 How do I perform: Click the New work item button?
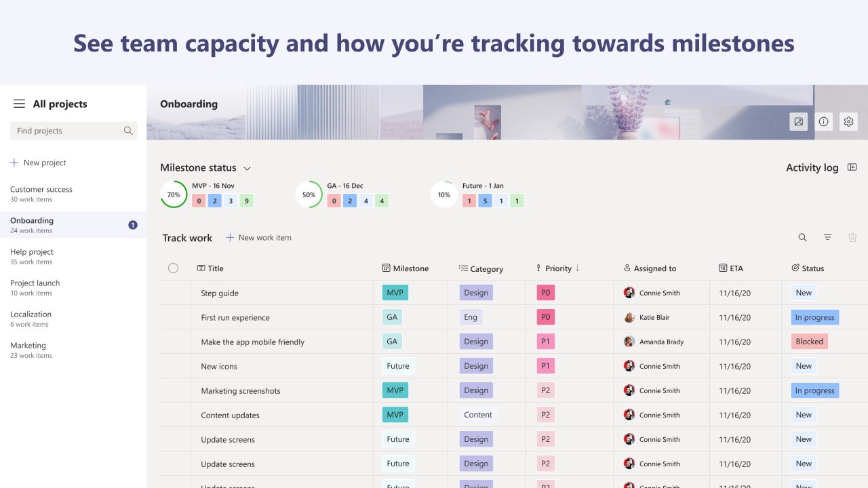tap(258, 237)
